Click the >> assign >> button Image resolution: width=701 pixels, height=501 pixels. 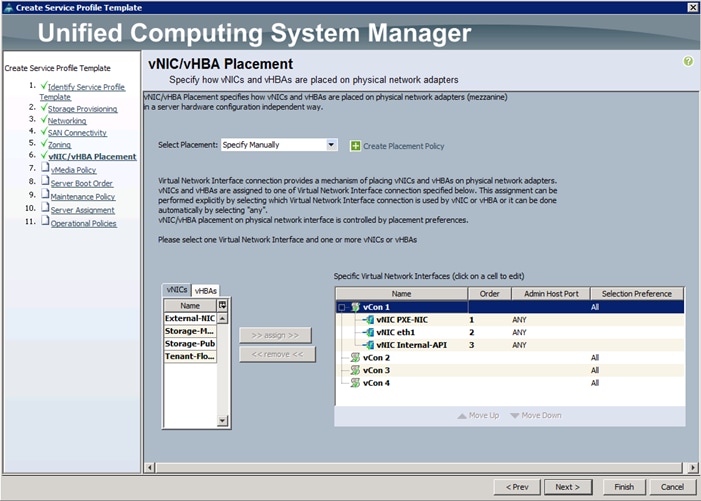click(275, 335)
